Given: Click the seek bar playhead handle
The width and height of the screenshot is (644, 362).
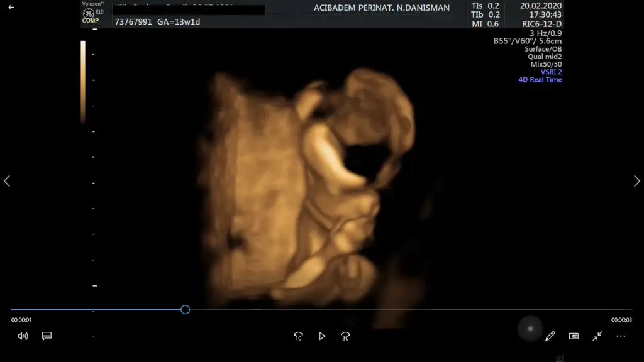Looking at the screenshot, I should [185, 310].
